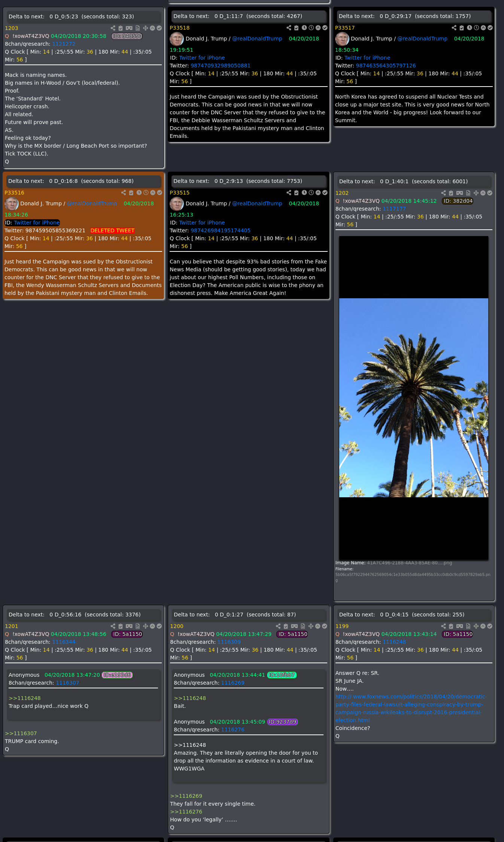Screen dimensions: 504x842
Task: Click the move arrows icon on post 1201
Action: (146, 626)
